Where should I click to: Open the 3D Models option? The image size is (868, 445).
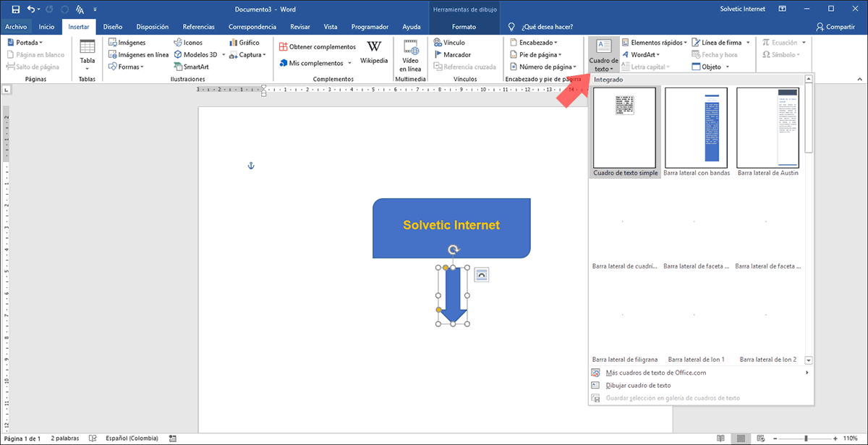click(x=195, y=54)
